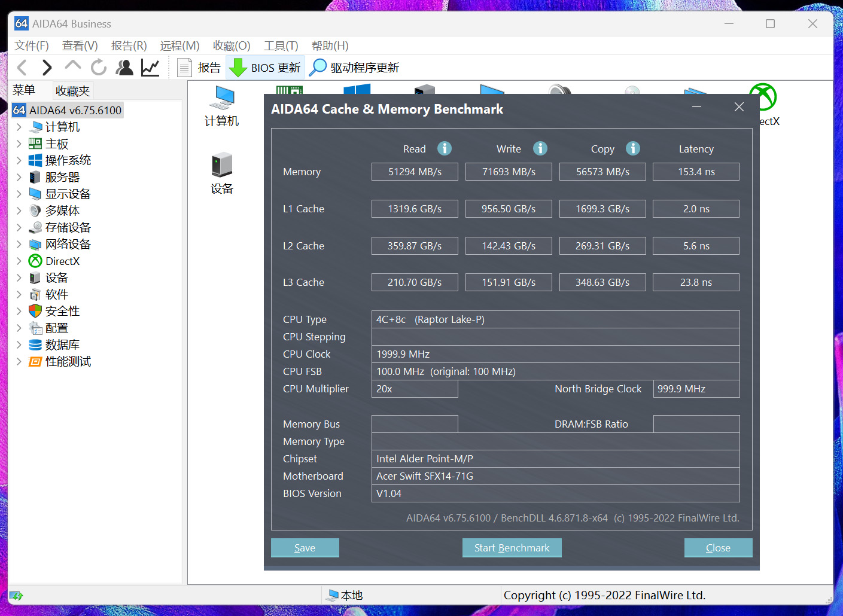Click BIOS 更新 in the toolbar
Screen dimensions: 843x616
click(266, 68)
